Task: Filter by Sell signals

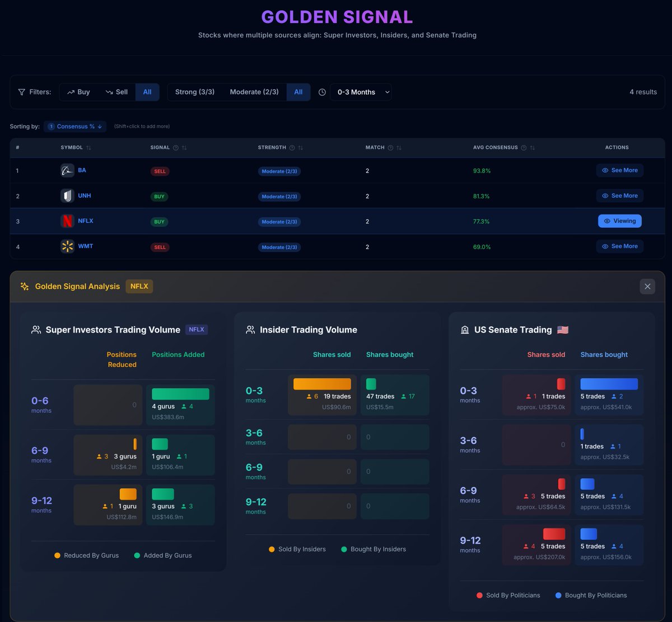Action: (x=116, y=92)
